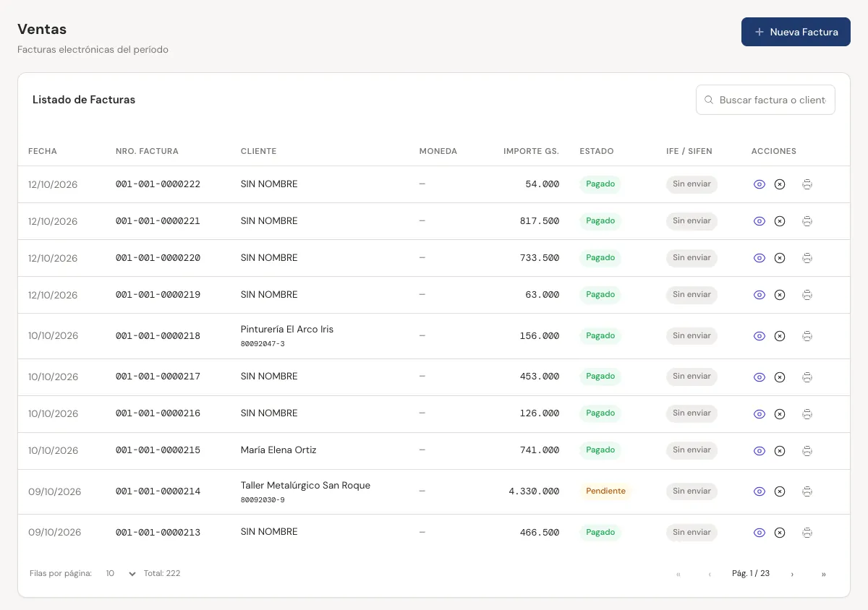Select amount 817.500
This screenshot has height=610, width=868.
pos(540,220)
